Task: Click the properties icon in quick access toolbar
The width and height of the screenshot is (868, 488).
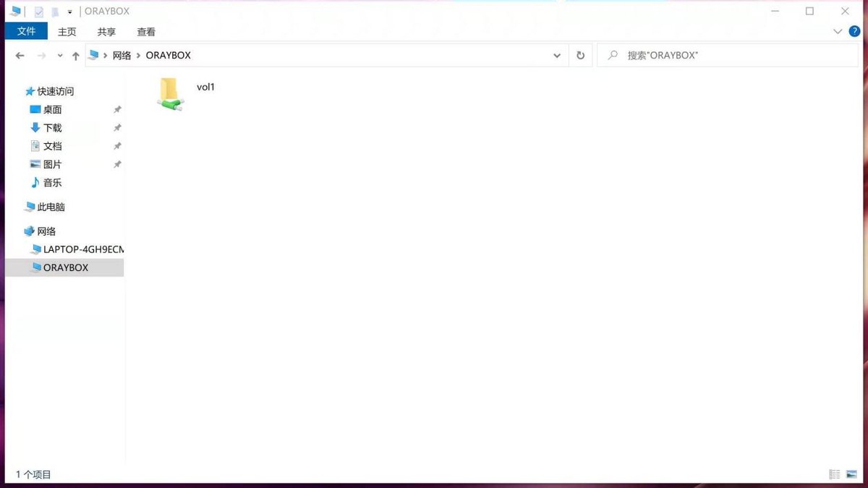Action: [x=39, y=12]
